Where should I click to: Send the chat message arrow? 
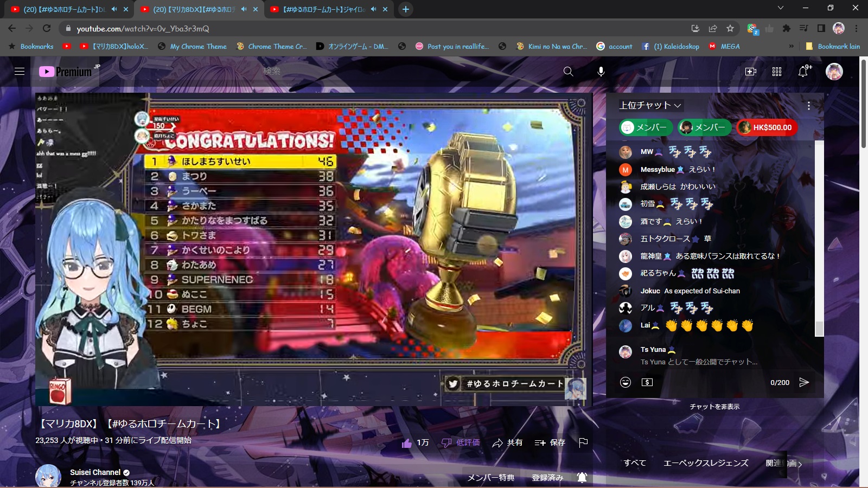pos(804,382)
